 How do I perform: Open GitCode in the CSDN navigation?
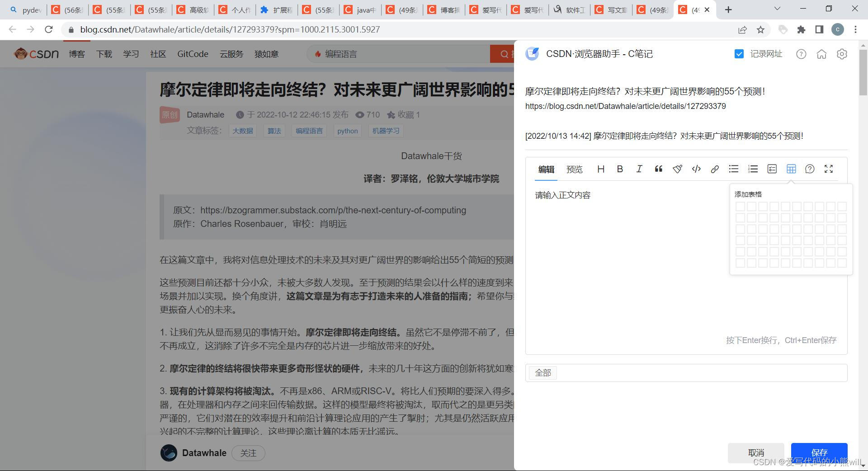click(x=193, y=54)
